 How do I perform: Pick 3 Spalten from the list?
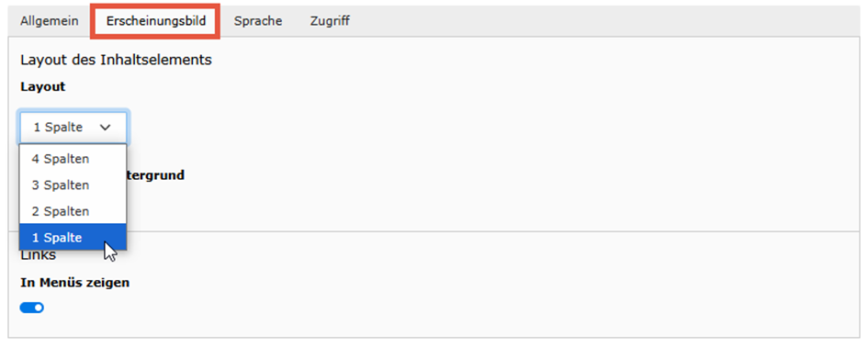73,185
